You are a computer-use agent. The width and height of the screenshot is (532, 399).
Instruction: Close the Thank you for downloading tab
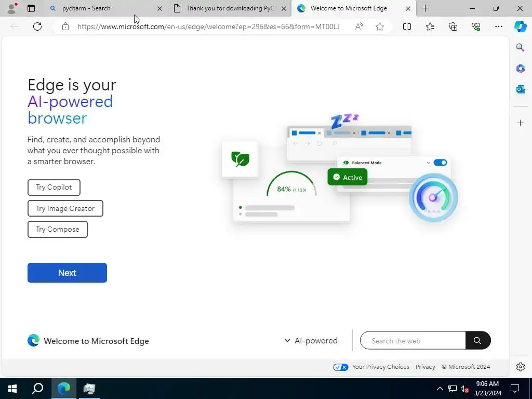click(284, 8)
